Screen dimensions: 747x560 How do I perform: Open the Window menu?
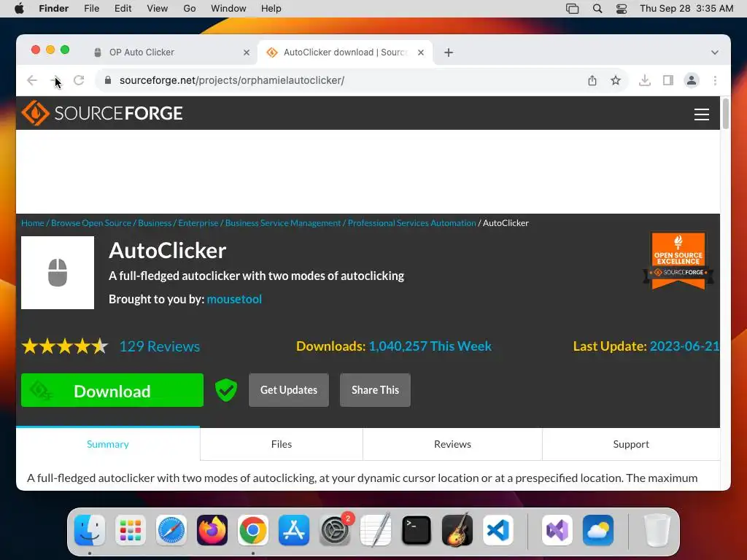pyautogui.click(x=228, y=9)
